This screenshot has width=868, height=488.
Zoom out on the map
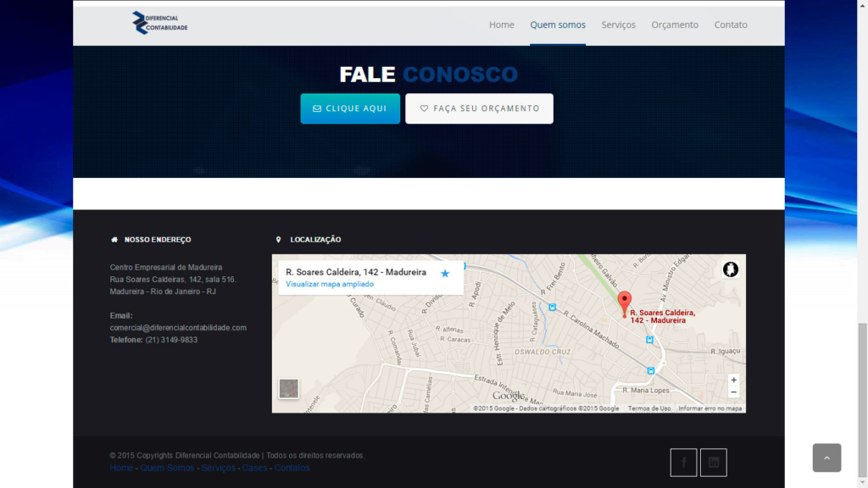(733, 392)
